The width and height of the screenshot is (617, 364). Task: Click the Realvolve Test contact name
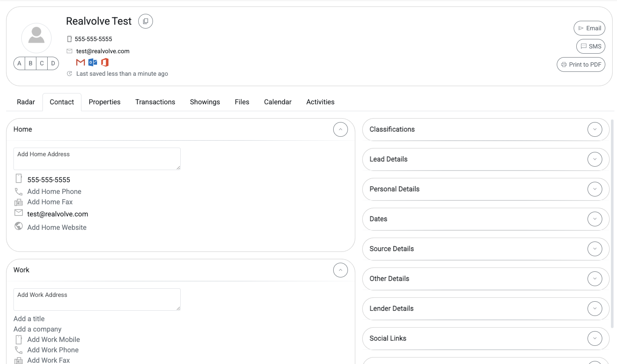point(99,21)
